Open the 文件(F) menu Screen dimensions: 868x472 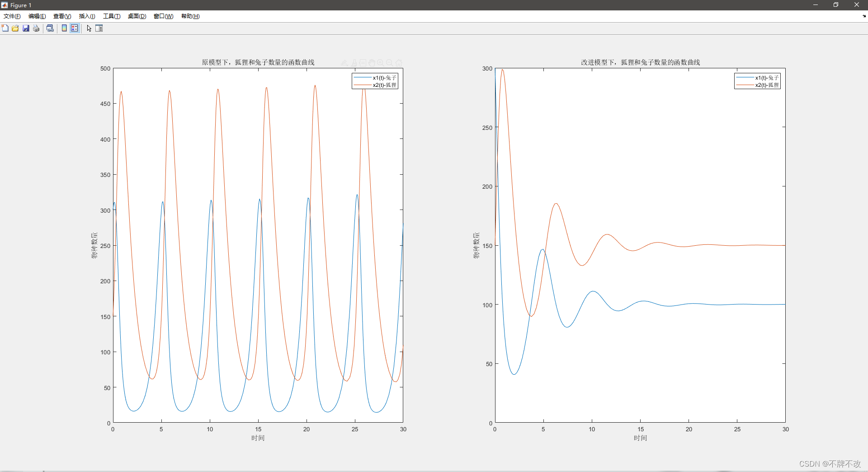tap(12, 16)
